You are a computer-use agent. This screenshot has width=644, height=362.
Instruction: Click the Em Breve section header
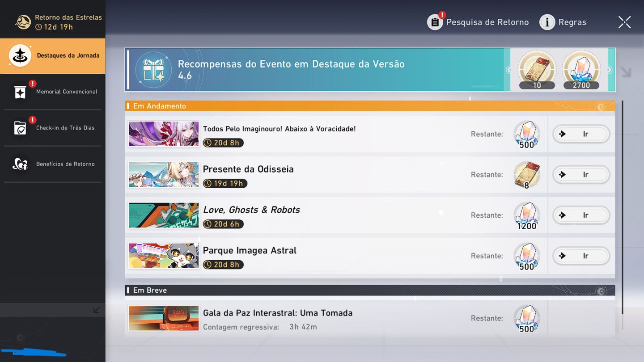(370, 290)
